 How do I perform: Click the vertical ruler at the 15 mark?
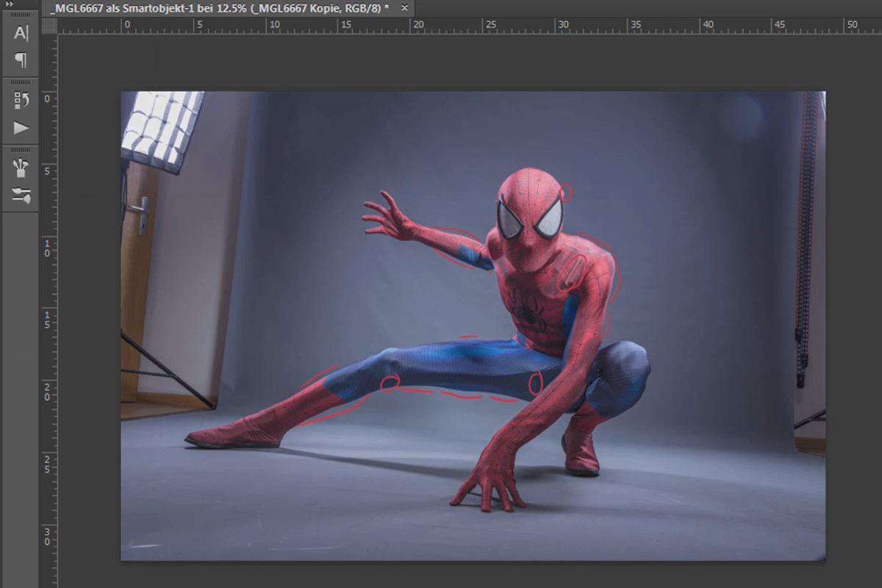click(x=49, y=319)
